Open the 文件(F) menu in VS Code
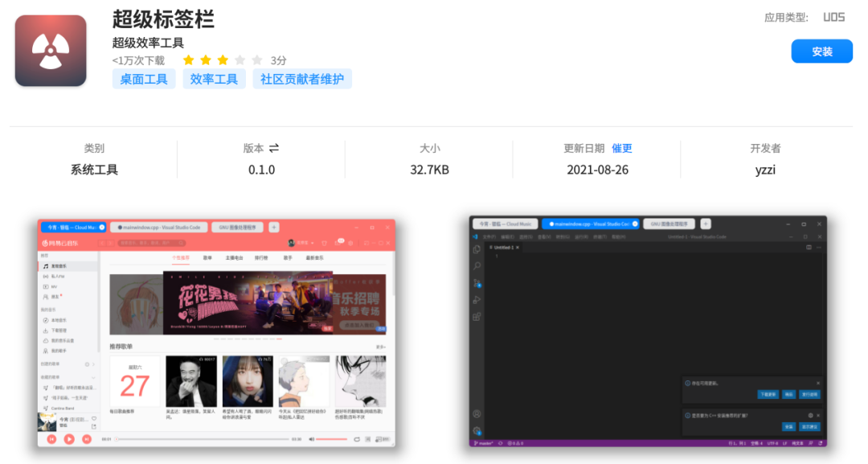Screen dimensions: 868x464 point(488,236)
